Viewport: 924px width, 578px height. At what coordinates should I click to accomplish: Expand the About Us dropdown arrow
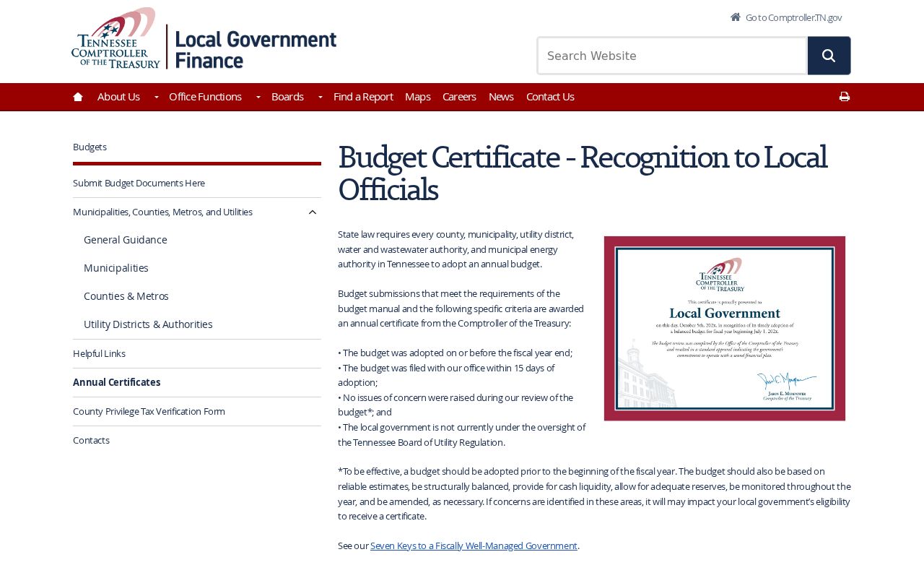coord(156,97)
